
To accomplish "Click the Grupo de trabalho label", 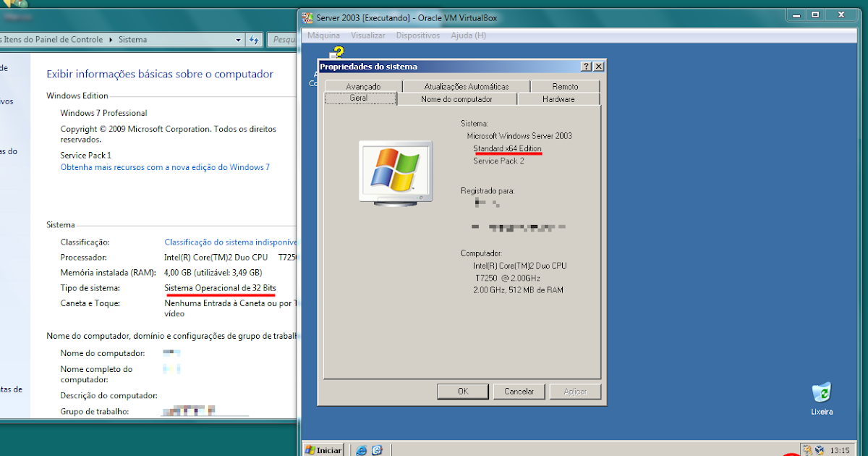I will [94, 411].
